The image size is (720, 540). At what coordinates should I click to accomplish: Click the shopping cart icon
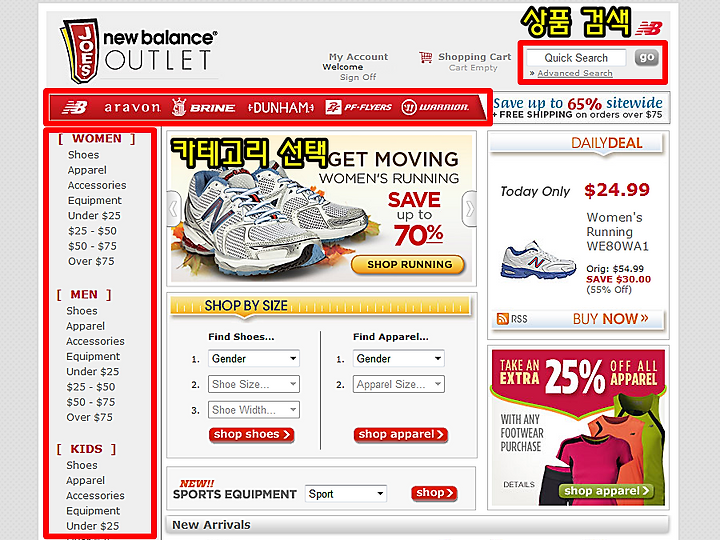pyautogui.click(x=426, y=58)
